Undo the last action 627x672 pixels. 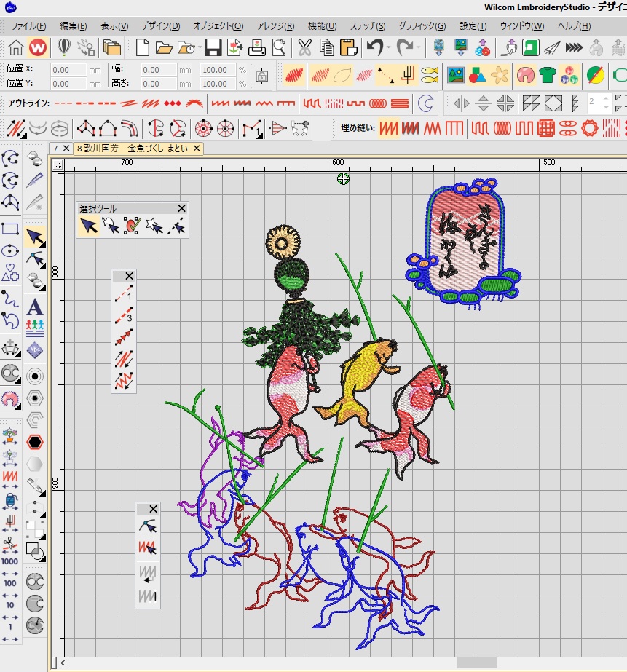(375, 47)
